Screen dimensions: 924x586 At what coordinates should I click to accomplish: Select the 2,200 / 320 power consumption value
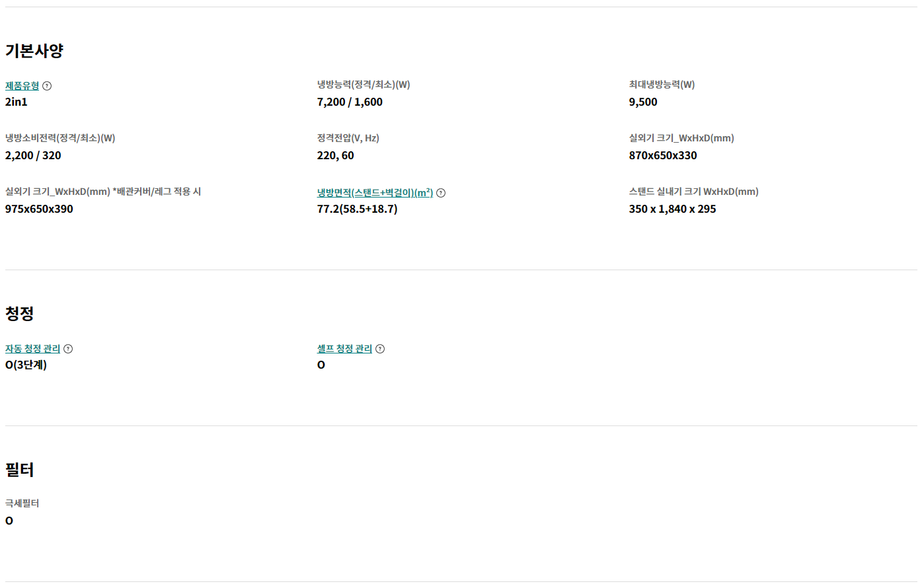[33, 155]
